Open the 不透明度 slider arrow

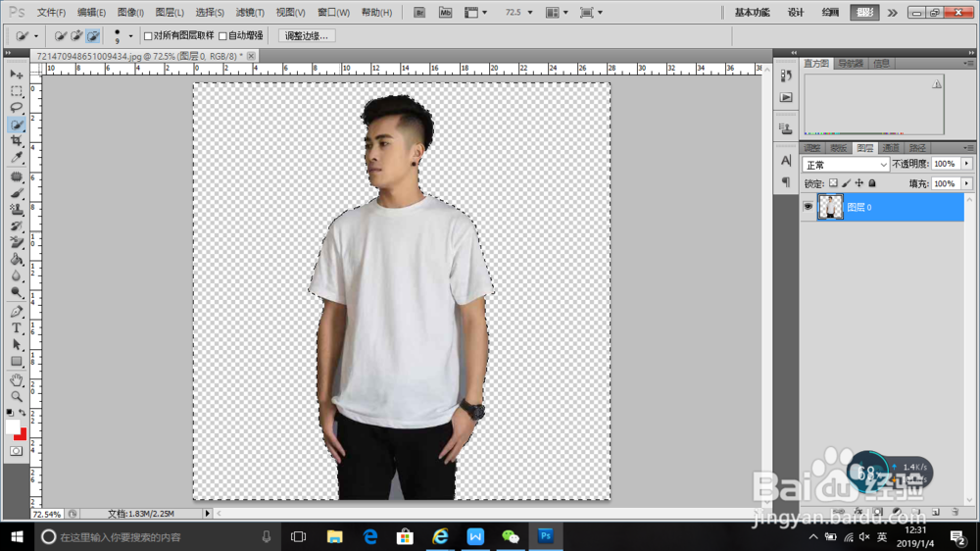966,164
